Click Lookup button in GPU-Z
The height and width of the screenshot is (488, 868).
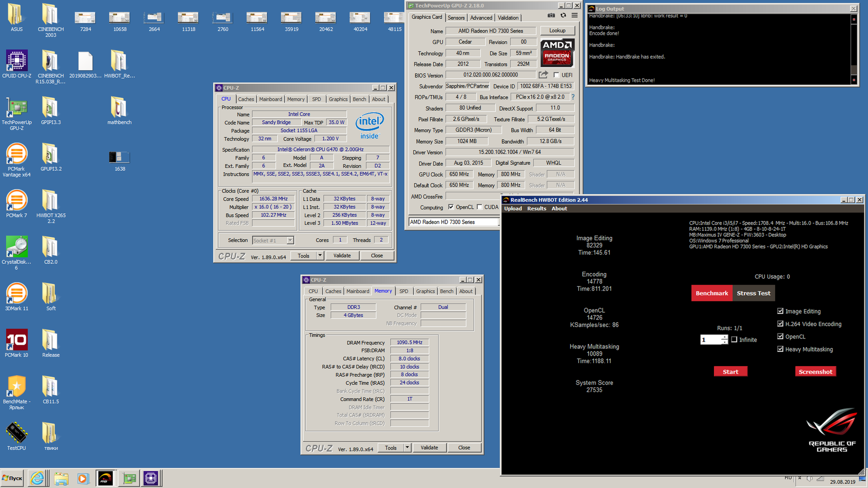pos(557,31)
